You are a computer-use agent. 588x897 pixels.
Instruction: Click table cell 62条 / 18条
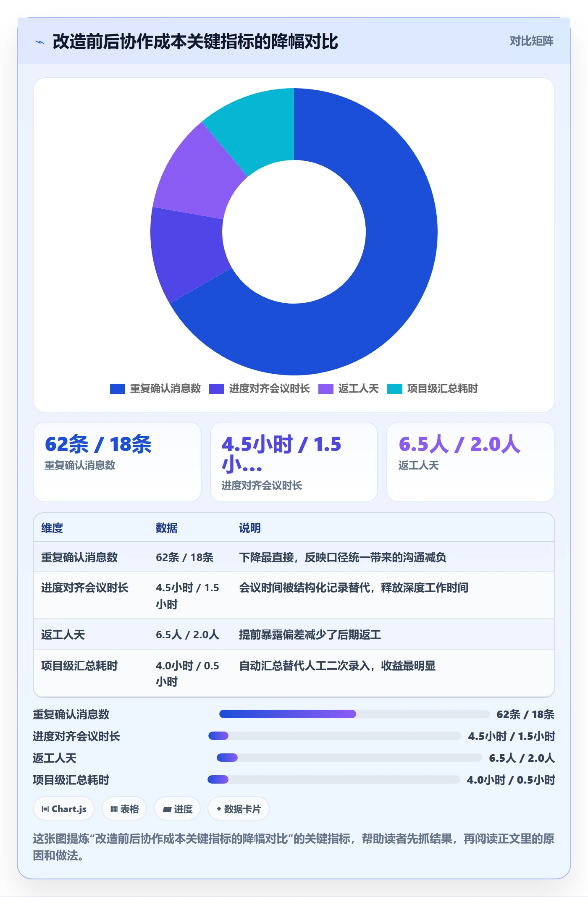coord(185,557)
